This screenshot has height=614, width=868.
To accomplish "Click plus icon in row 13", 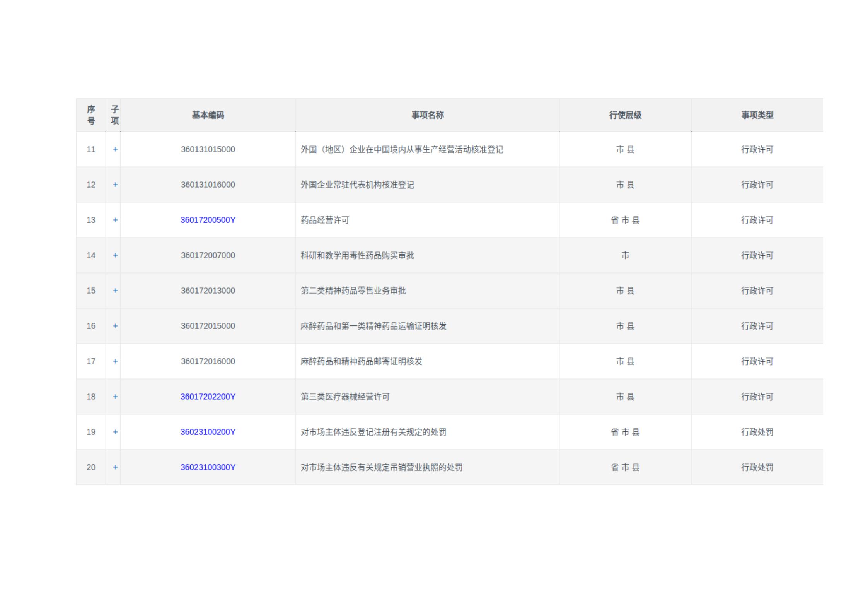I will (115, 220).
